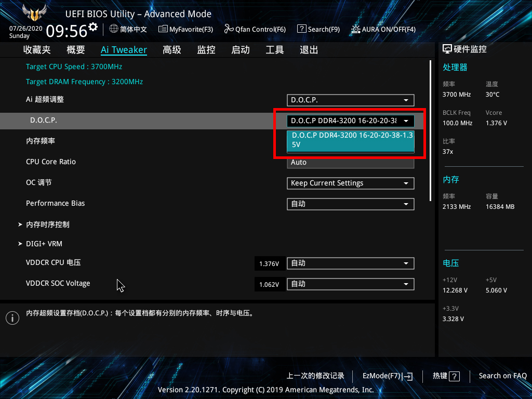Open the VDDCR CPU 电压 dropdown
This screenshot has height=399, width=532.
point(351,263)
